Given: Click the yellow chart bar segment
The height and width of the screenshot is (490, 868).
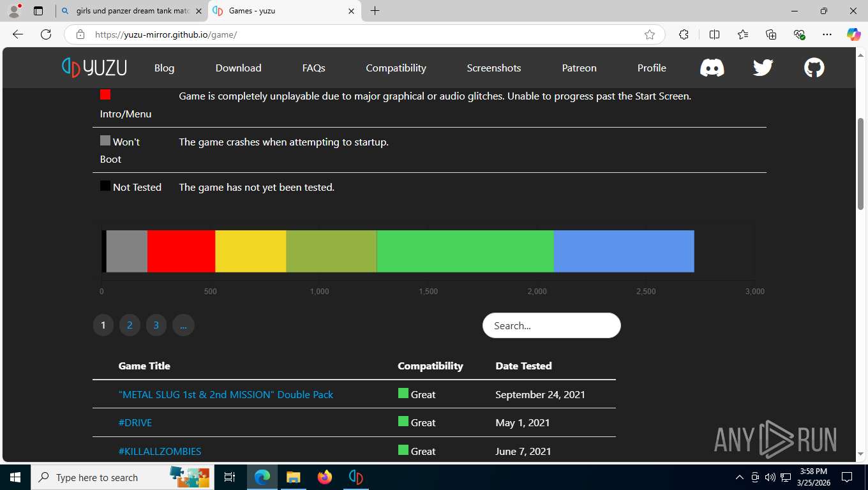Looking at the screenshot, I should coord(251,251).
